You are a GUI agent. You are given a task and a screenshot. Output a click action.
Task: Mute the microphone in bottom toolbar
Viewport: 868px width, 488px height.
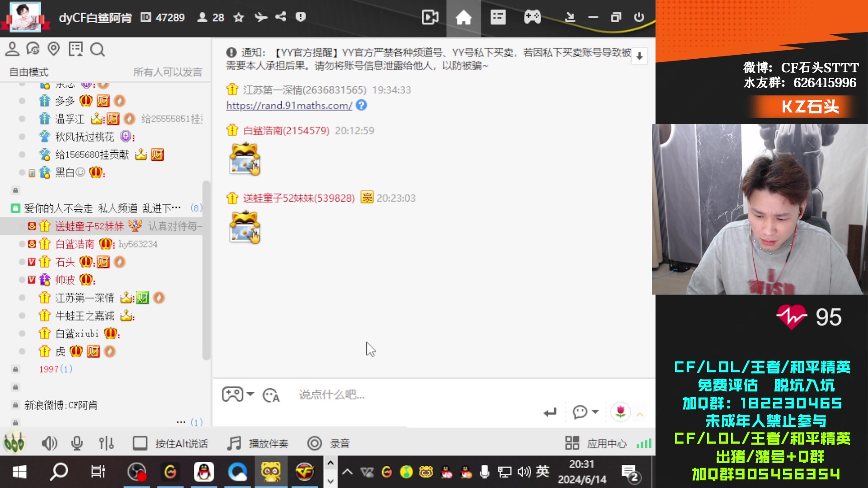77,443
